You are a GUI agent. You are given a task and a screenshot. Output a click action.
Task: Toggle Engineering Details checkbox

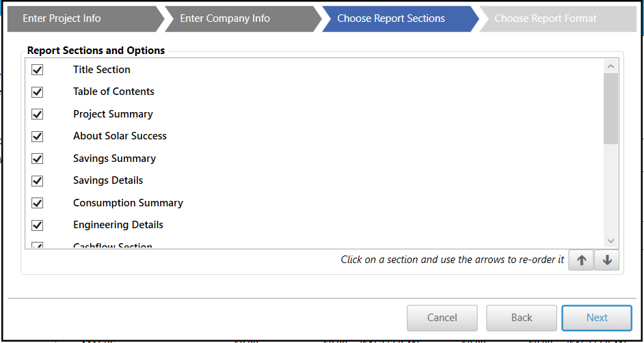[x=38, y=225]
